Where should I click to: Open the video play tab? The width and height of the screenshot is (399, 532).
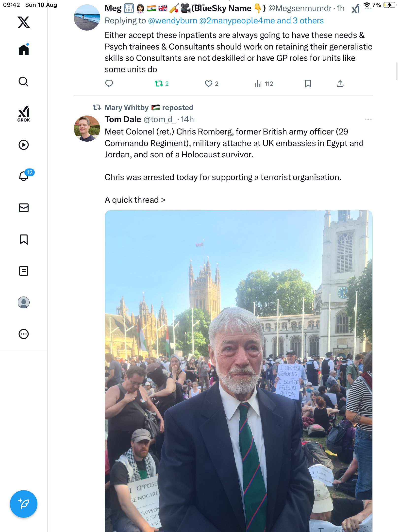[24, 145]
